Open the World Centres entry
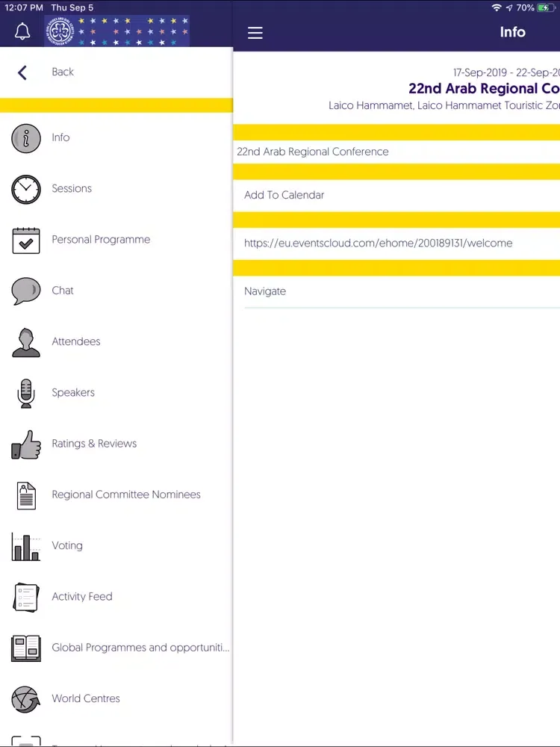The height and width of the screenshot is (747, 560). 86,698
